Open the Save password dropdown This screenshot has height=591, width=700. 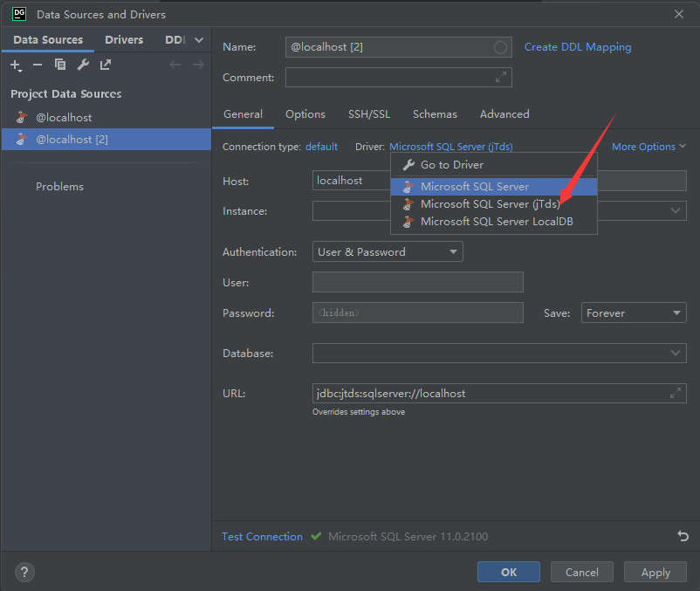(x=634, y=313)
